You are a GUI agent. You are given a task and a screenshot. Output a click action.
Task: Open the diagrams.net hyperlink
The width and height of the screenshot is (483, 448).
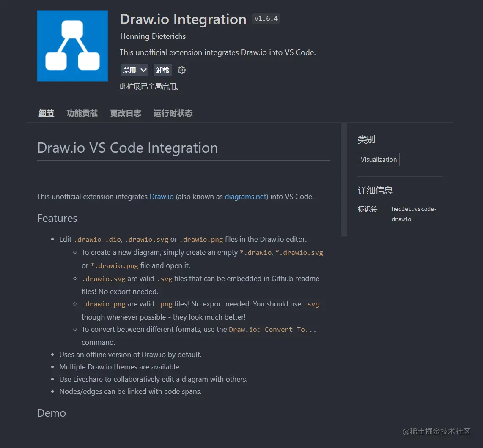coord(245,197)
